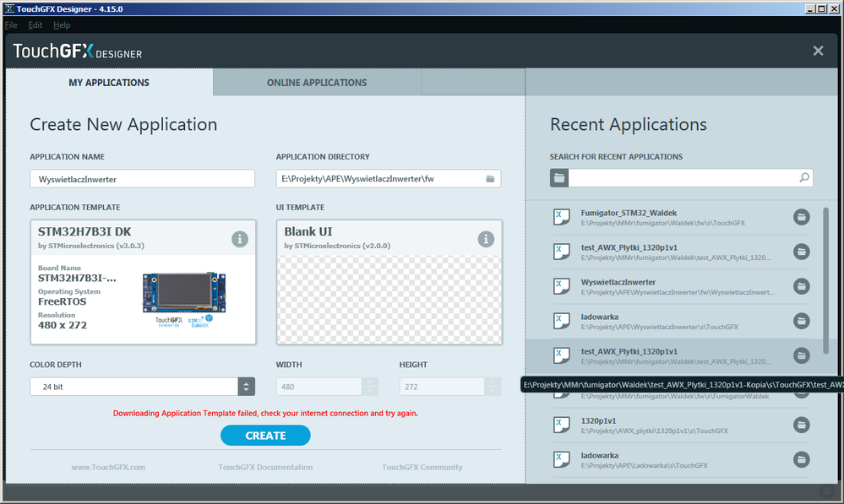Screen dimensions: 844x504
Task: Click file icon of ladowarka WyswietlaczInwerter entry
Action: 562,321
